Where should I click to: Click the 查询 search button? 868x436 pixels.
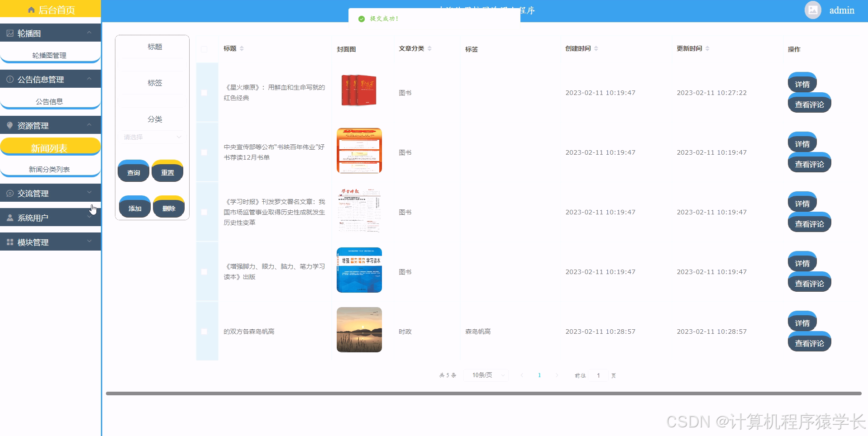click(134, 171)
